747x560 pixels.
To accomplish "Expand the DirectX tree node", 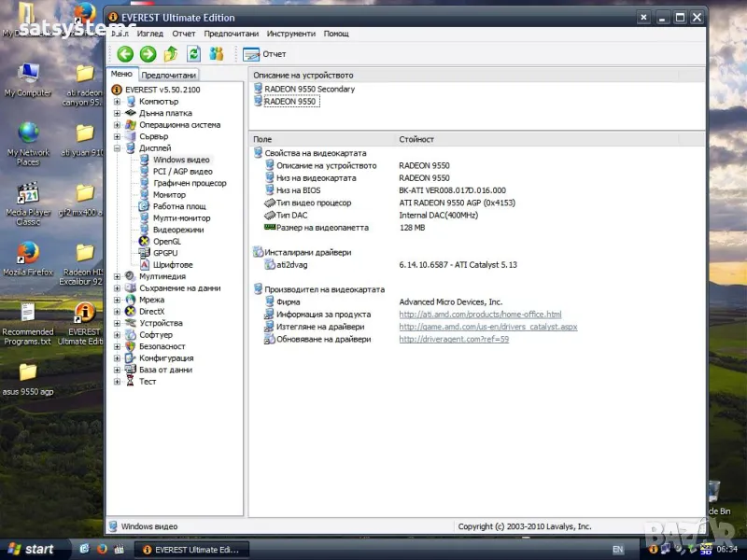I will point(118,312).
